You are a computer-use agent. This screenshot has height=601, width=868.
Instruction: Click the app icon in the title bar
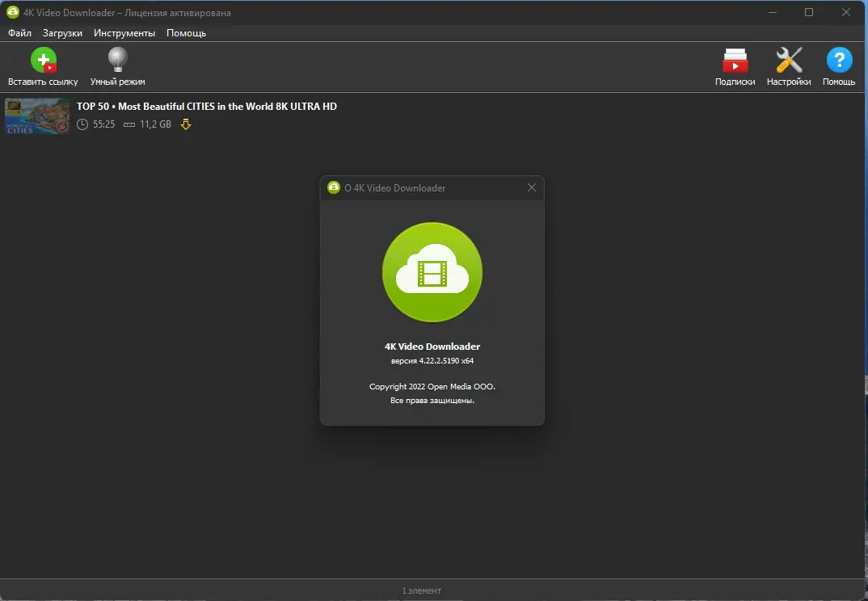coord(11,12)
